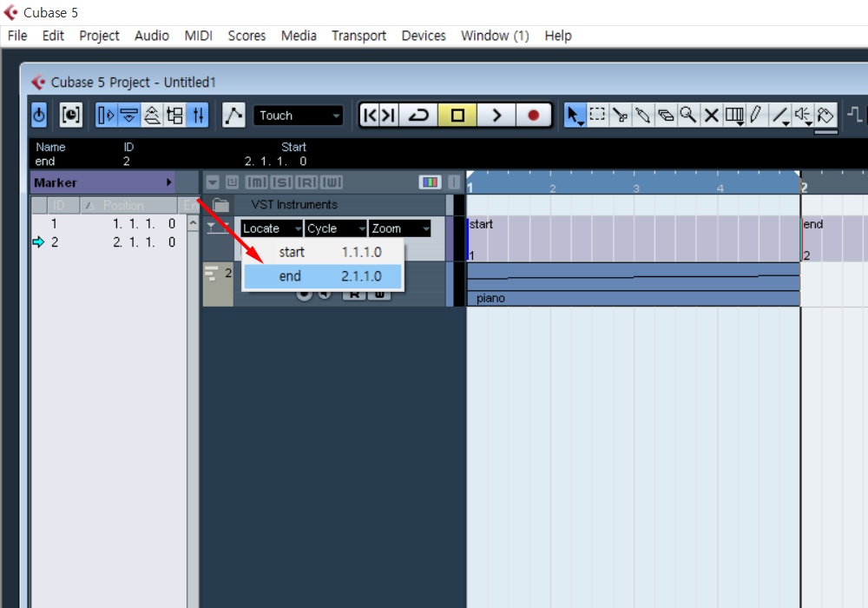Open the File menu

click(x=17, y=36)
